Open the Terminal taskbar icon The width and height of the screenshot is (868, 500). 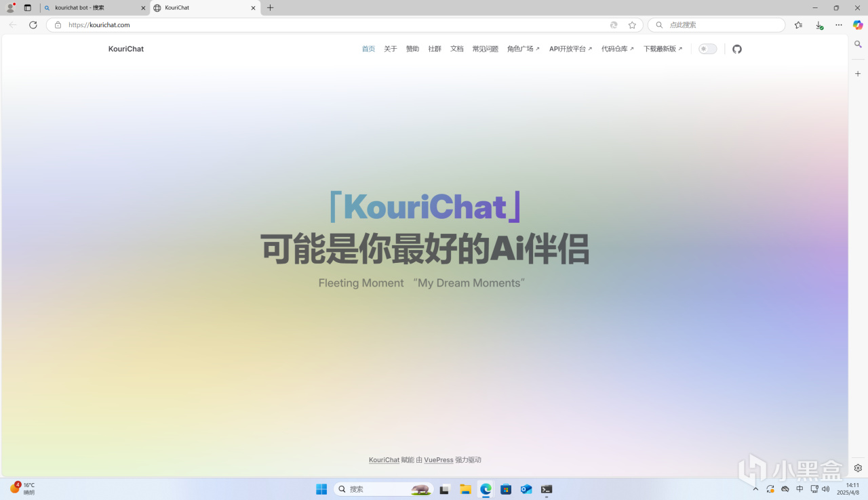[x=547, y=489]
